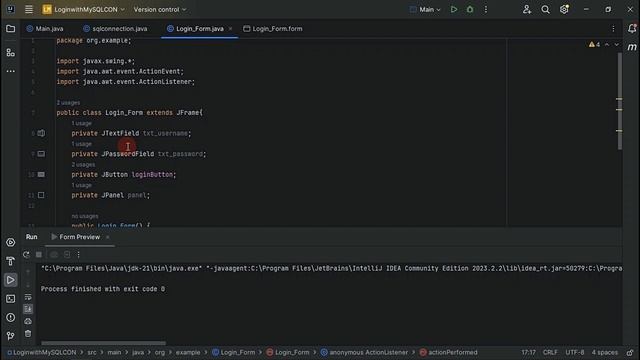Viewport: 640px width, 360px height.
Task: Toggle the Run tool window
Action: click(x=11, y=280)
